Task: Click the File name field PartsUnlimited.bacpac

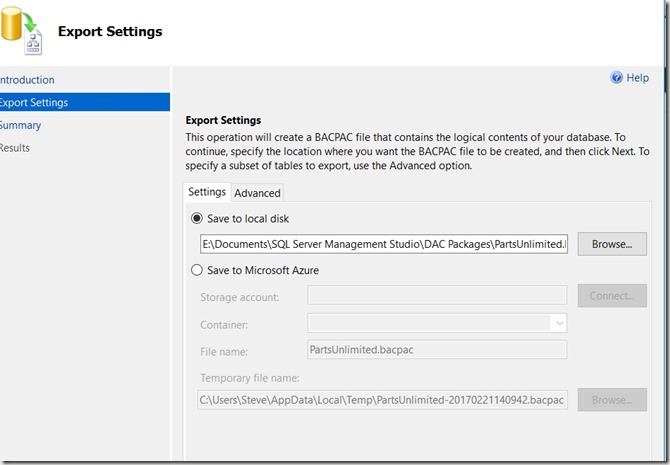Action: (437, 349)
